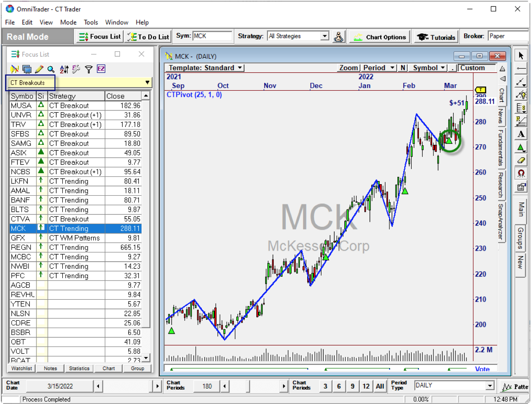Open the magnifying glass search icon
Screen dimensions: 532x406
pos(51,69)
